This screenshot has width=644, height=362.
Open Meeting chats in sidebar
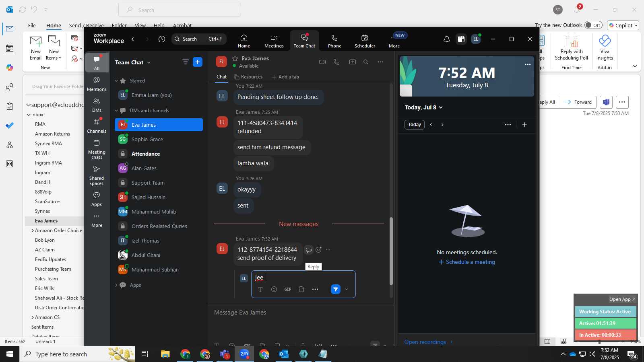97,149
